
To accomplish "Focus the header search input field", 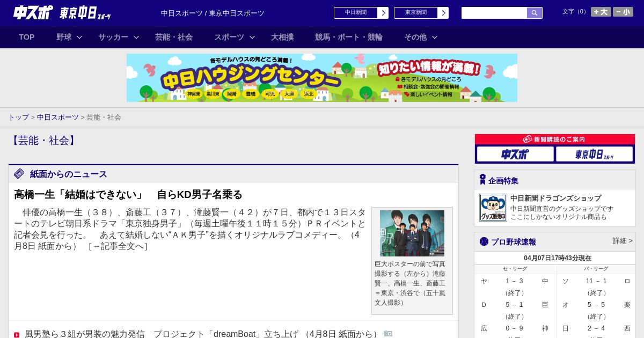I will pos(494,13).
